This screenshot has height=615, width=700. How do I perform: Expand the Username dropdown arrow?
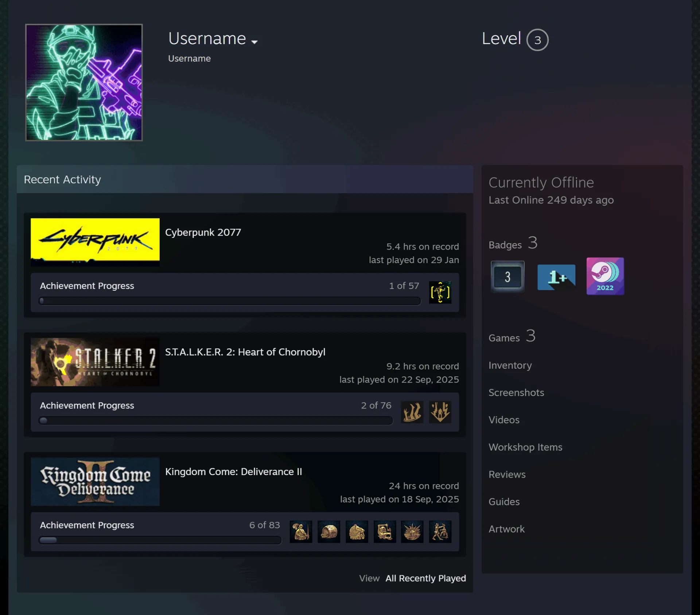pos(254,42)
